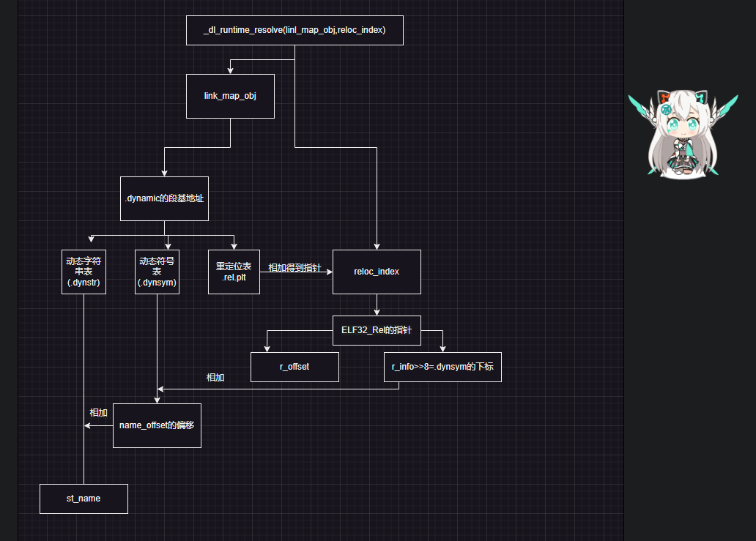Click the 动态字符串表 (.dynstr) box
This screenshot has height=541, width=756.
84,272
